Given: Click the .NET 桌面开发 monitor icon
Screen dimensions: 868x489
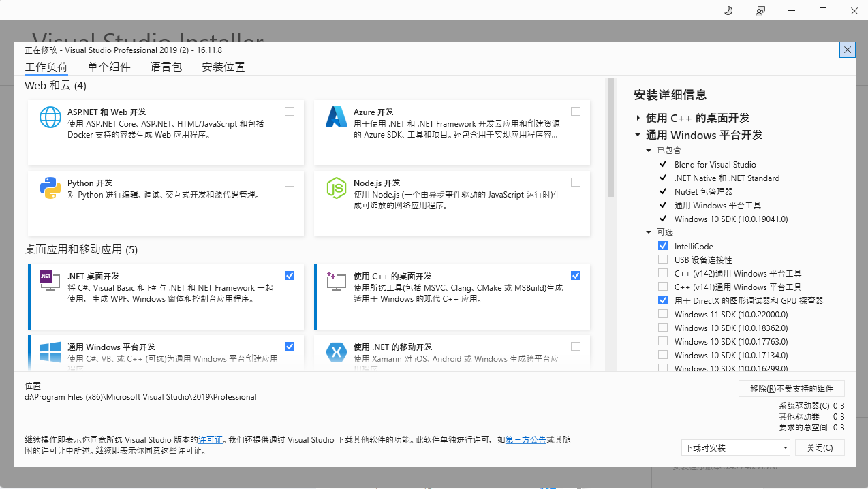Looking at the screenshot, I should pyautogui.click(x=50, y=281).
